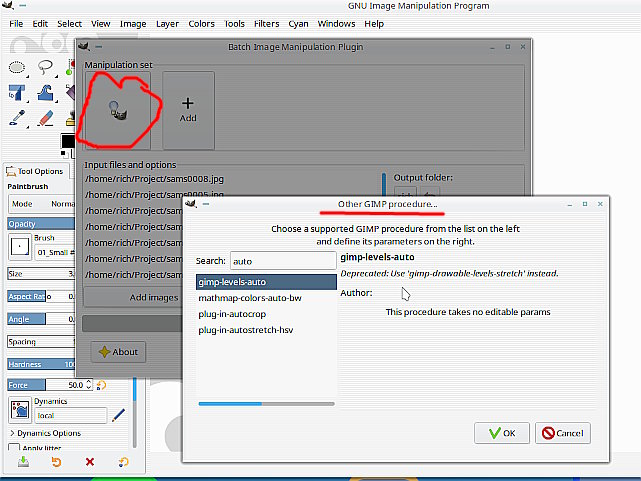This screenshot has height=481, width=641.
Task: Choose the Unified Transform tool in toolbox
Action: pyautogui.click(x=17, y=93)
